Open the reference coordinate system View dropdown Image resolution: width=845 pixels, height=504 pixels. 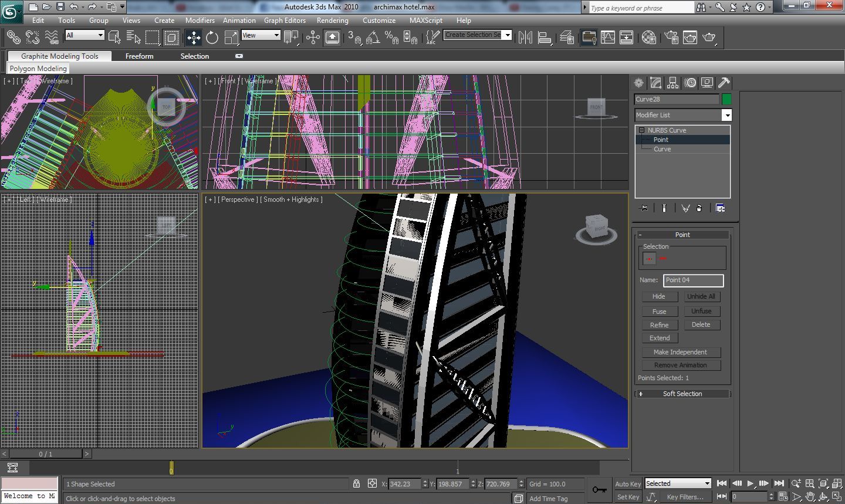pos(261,35)
